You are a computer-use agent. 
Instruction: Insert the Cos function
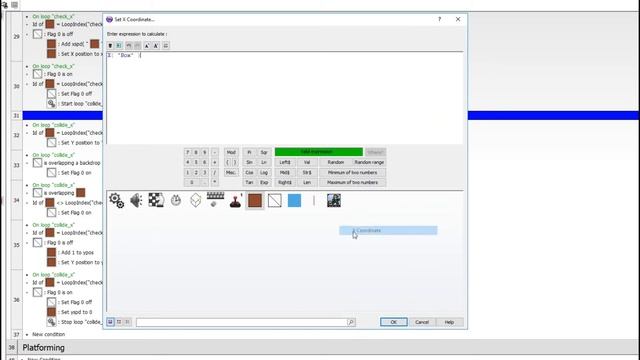point(249,173)
